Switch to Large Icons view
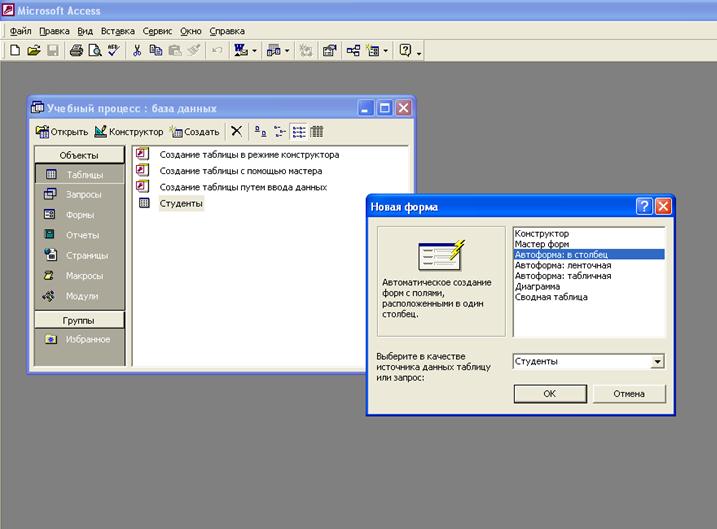717x529 pixels. (260, 132)
